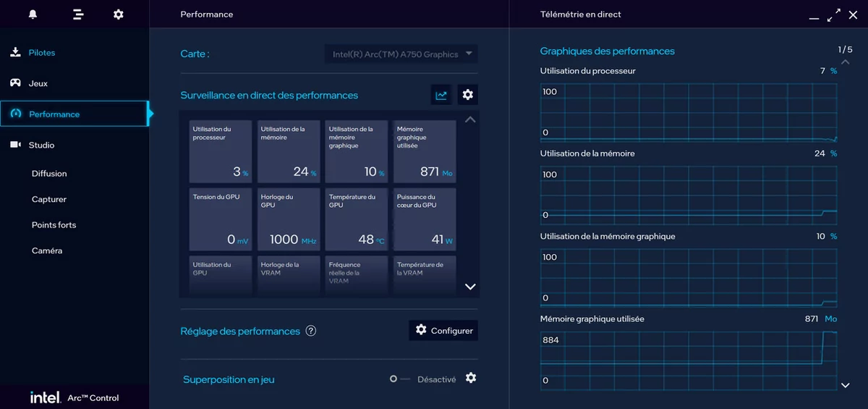Click the Utilisation de la mémoire graphique graph

click(x=689, y=277)
